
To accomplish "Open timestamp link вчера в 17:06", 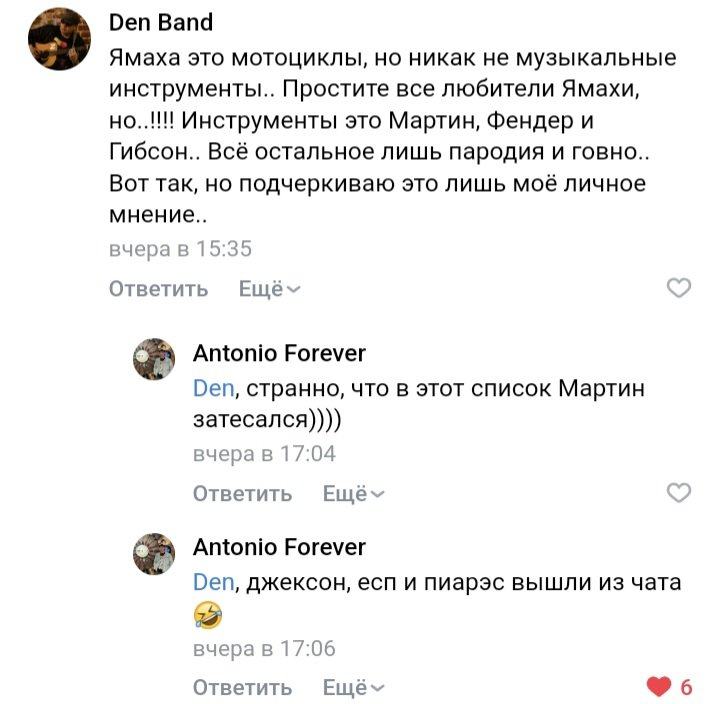I will 264,649.
